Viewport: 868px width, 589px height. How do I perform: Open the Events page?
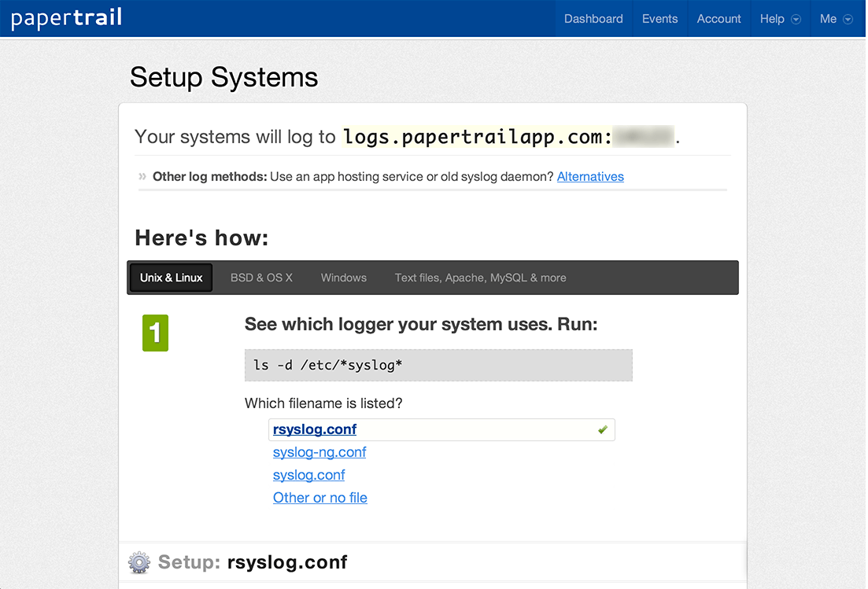coord(660,19)
